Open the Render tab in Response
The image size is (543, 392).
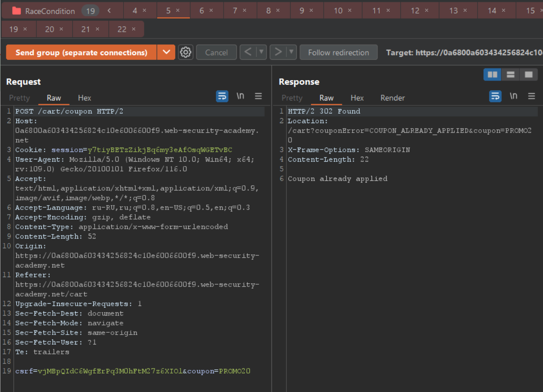click(x=392, y=98)
